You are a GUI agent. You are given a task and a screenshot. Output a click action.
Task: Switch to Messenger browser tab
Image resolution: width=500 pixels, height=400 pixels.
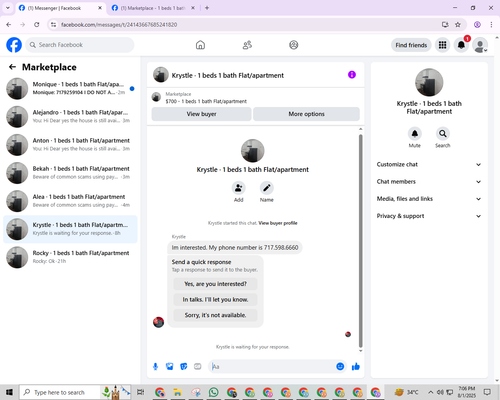pyautogui.click(x=60, y=8)
